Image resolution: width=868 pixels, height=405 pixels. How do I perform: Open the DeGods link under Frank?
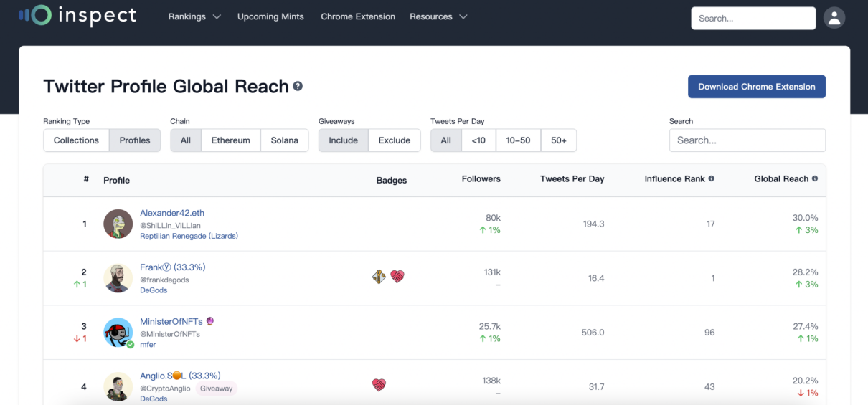tap(153, 290)
